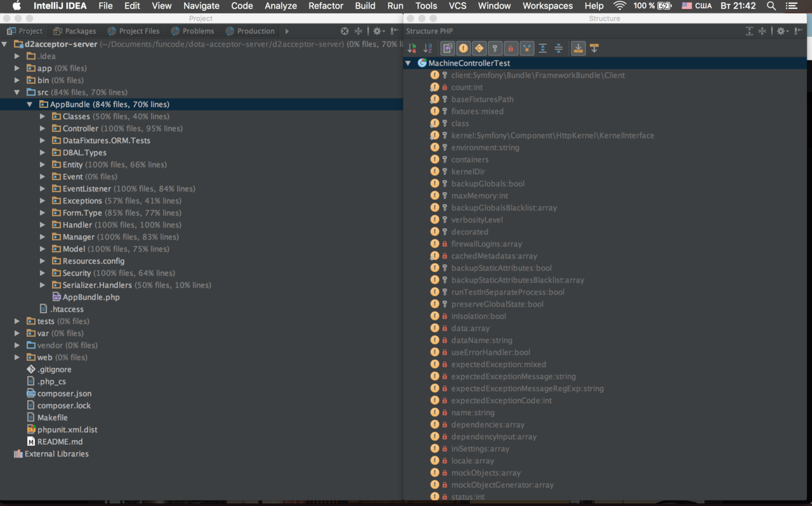Expand the .idea folder
Image resolution: width=812 pixels, height=506 pixels.
tap(17, 56)
